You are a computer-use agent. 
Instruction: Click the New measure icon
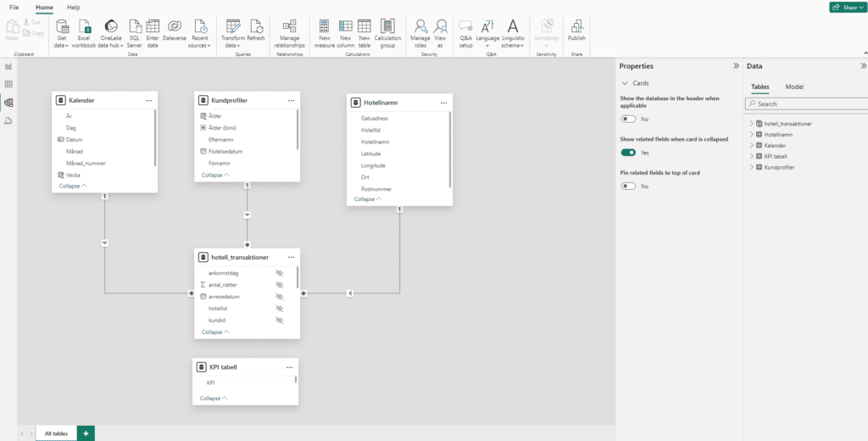(x=325, y=27)
